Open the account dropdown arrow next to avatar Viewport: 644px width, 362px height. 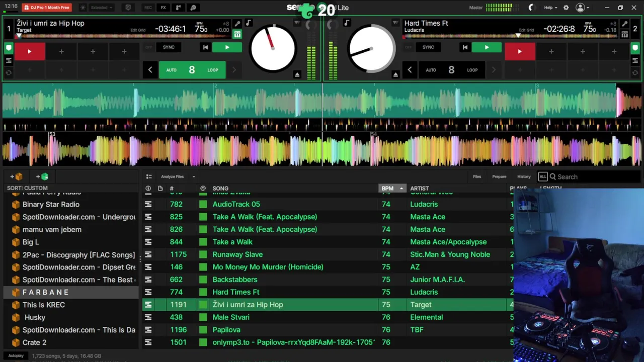pyautogui.click(x=588, y=8)
